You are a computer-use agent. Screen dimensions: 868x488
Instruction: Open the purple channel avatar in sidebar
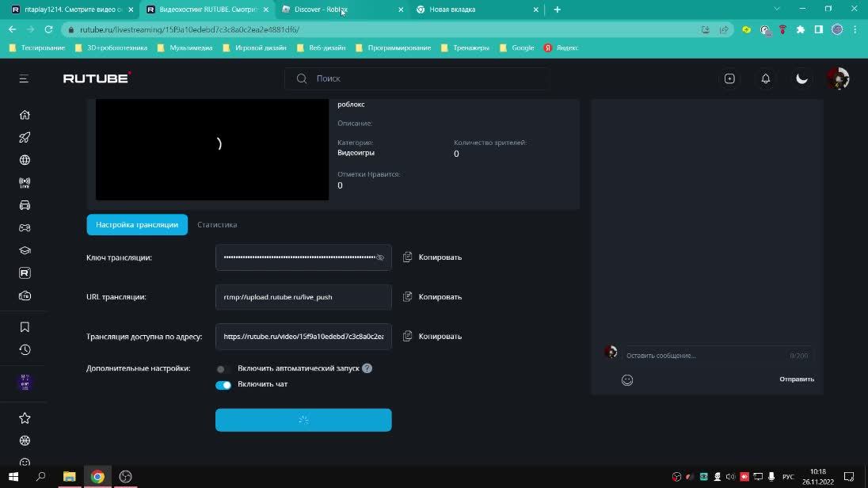point(25,382)
